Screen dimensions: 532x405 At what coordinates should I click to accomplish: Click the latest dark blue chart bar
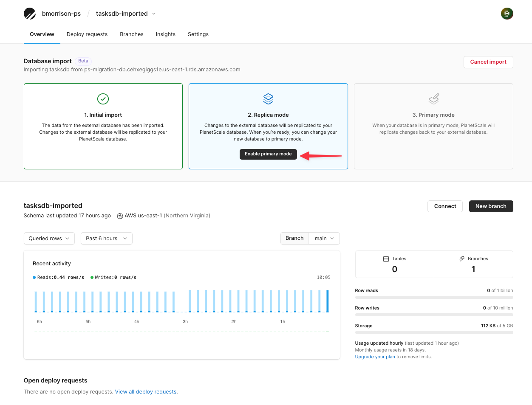[x=328, y=301]
